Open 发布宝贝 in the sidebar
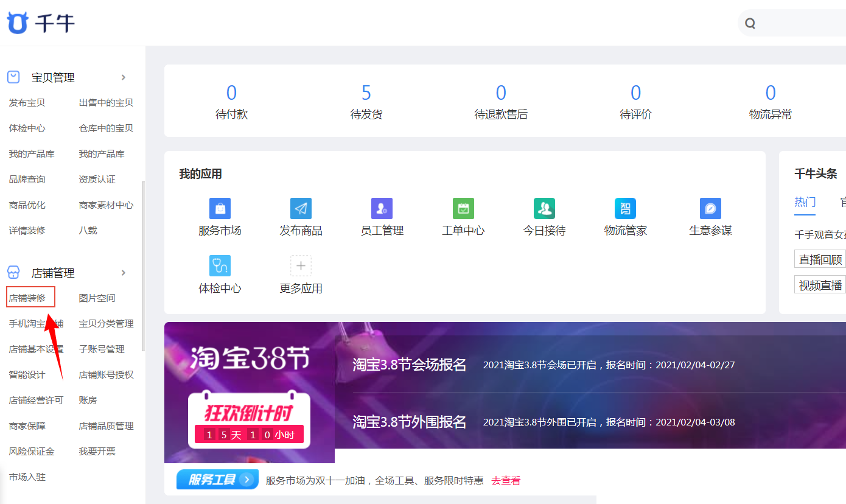 coord(27,103)
